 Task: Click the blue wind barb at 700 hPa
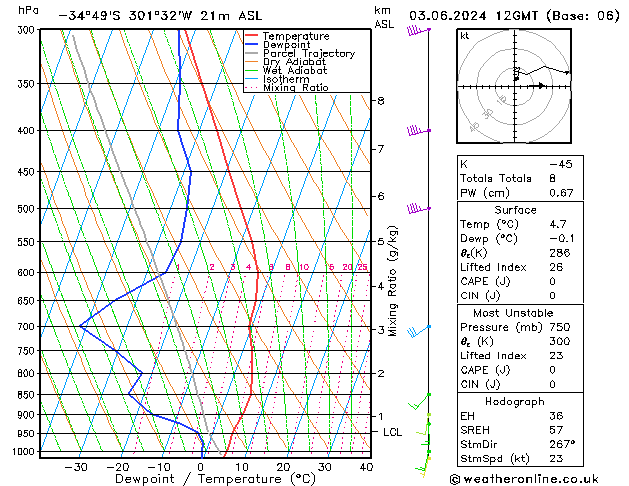418,331
